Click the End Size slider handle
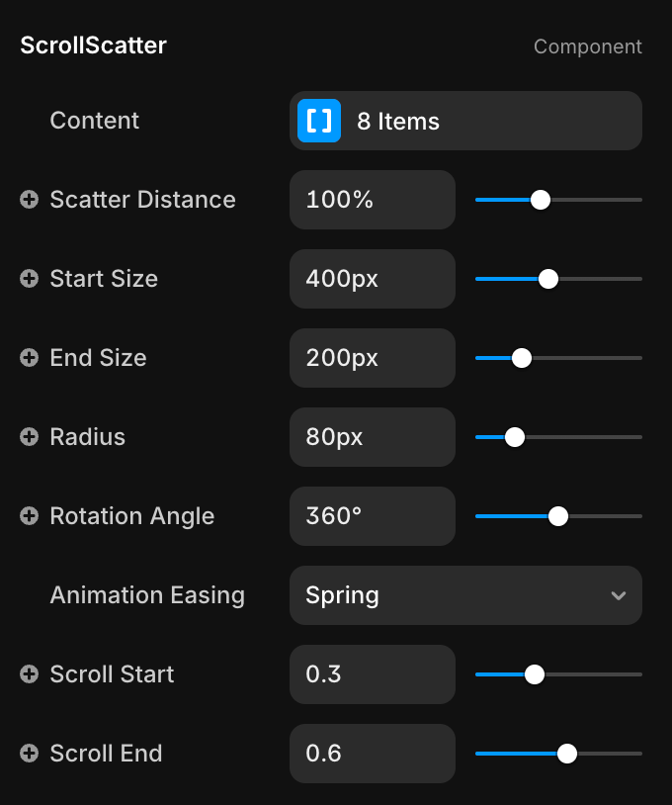672x805 pixels. (522, 358)
